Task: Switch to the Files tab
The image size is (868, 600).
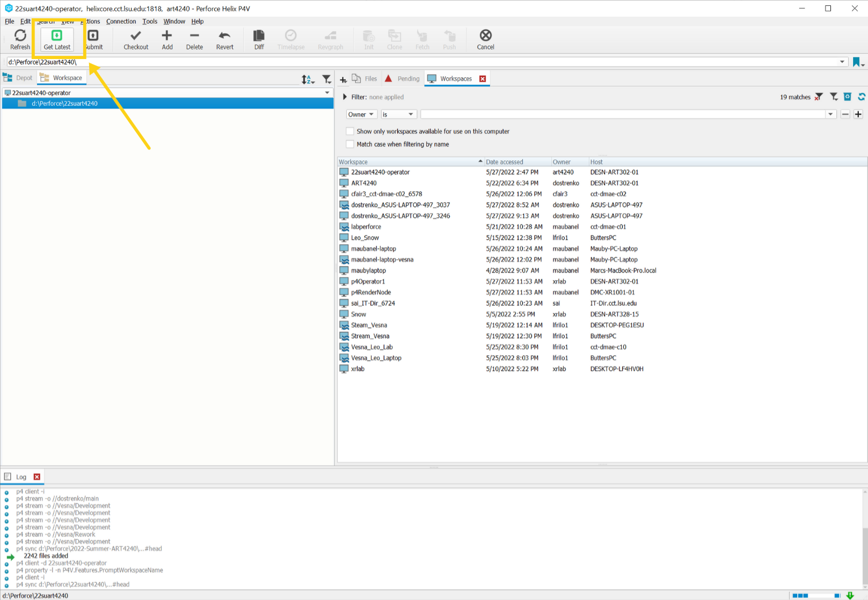Action: (364, 78)
